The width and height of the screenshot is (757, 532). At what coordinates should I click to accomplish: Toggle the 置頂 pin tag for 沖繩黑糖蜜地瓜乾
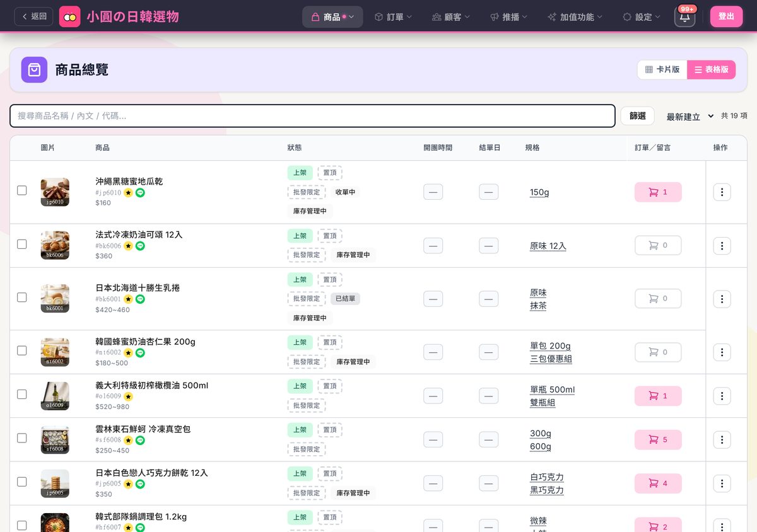click(330, 173)
